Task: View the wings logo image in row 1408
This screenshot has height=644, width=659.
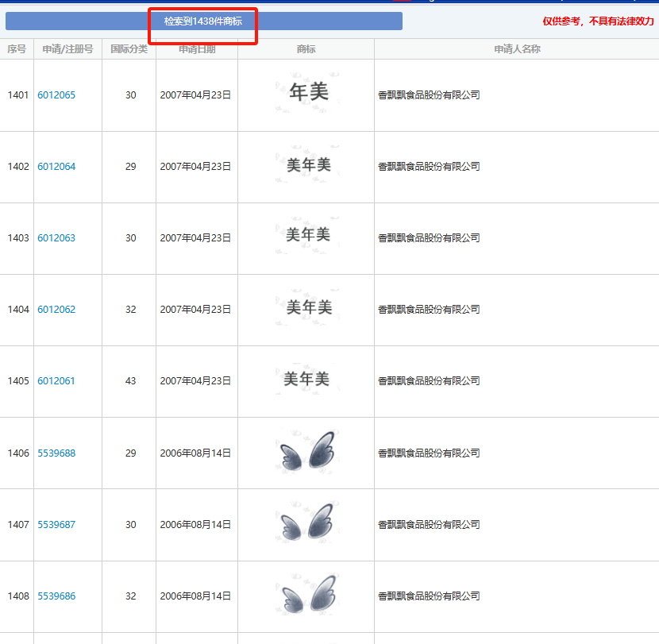Action: (x=306, y=595)
